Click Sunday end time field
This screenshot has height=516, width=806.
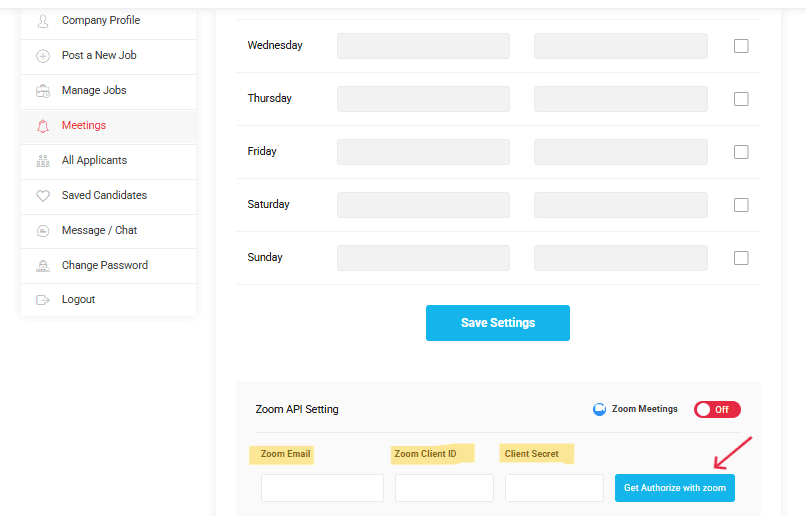tap(620, 258)
